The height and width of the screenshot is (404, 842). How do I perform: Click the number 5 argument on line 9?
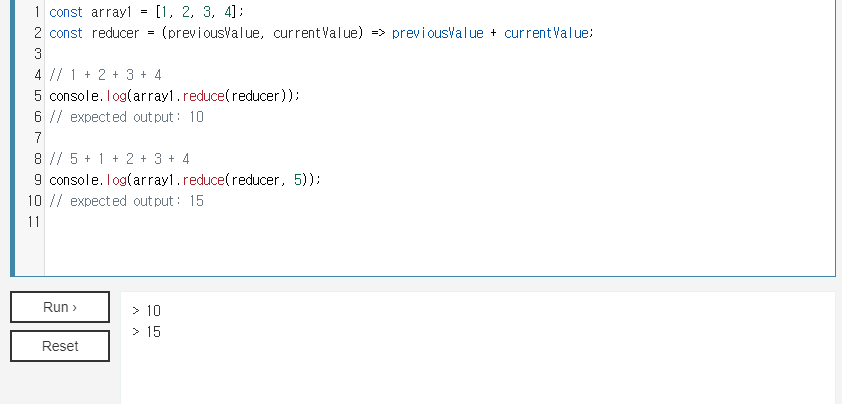tap(298, 180)
